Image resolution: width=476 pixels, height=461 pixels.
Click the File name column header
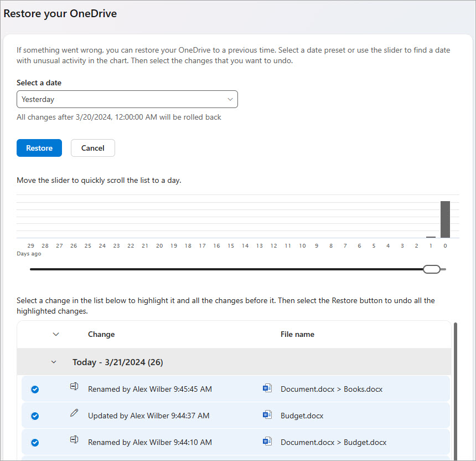pyautogui.click(x=298, y=334)
